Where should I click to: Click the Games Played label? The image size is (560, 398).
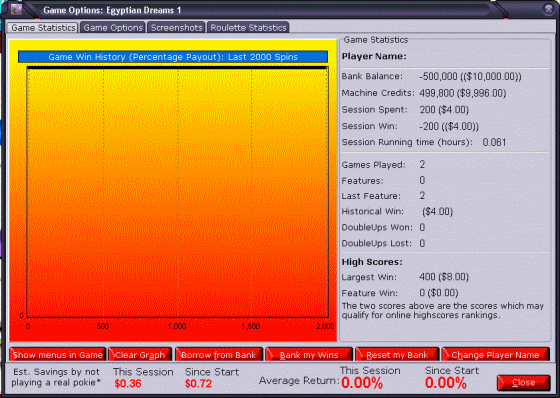point(373,165)
